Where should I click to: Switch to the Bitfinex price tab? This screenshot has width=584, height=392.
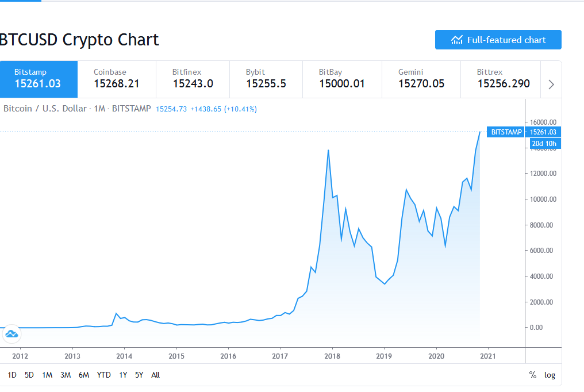tap(193, 79)
